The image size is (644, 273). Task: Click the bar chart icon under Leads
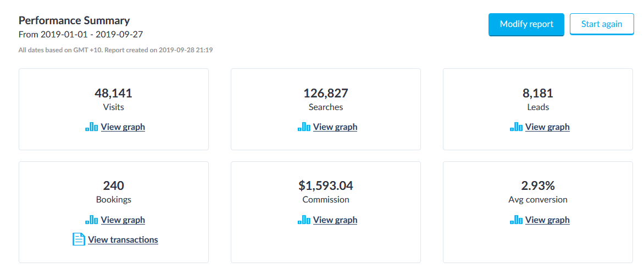(516, 127)
